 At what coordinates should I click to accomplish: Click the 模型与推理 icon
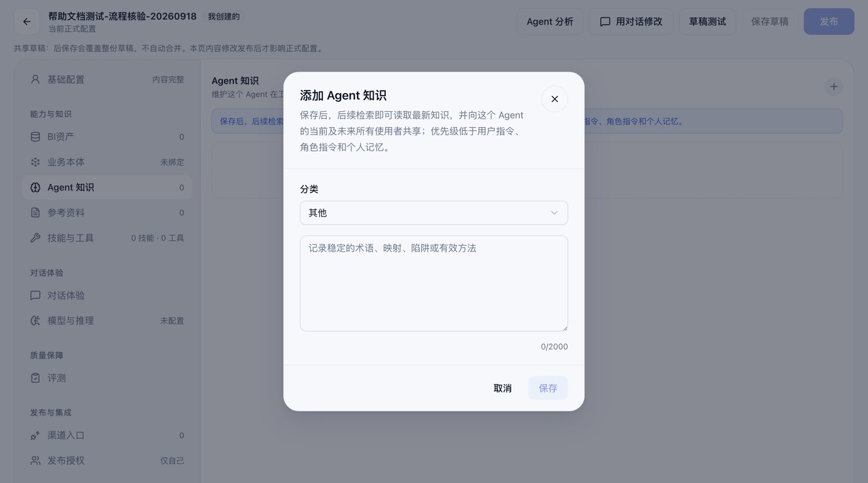point(35,320)
